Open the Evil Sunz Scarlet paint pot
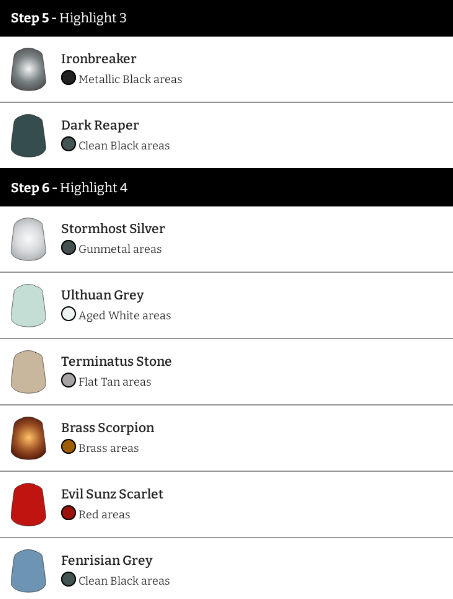This screenshot has width=453, height=599. [29, 505]
